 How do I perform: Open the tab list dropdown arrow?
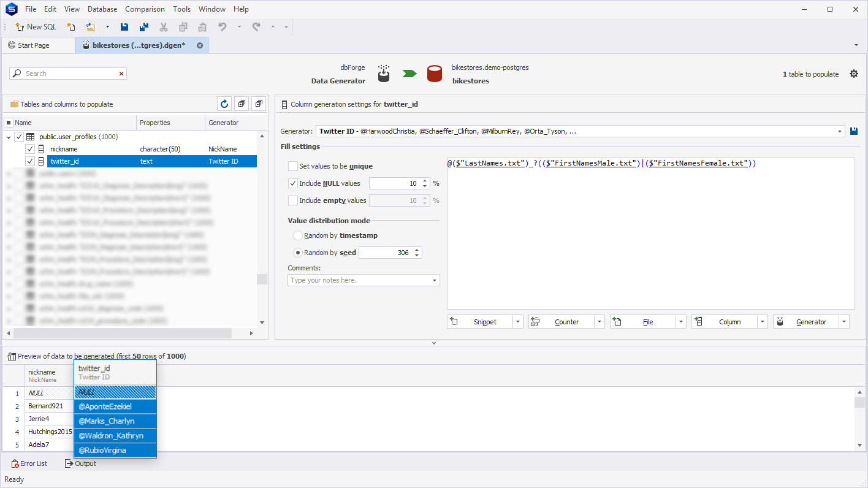click(x=856, y=45)
